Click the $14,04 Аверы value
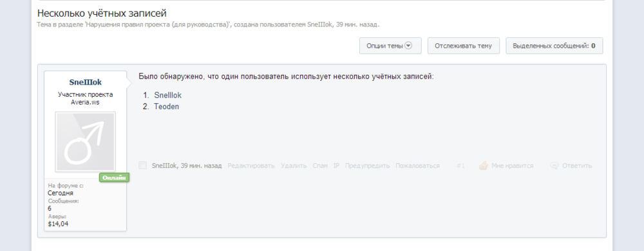644x251 pixels. (59, 224)
